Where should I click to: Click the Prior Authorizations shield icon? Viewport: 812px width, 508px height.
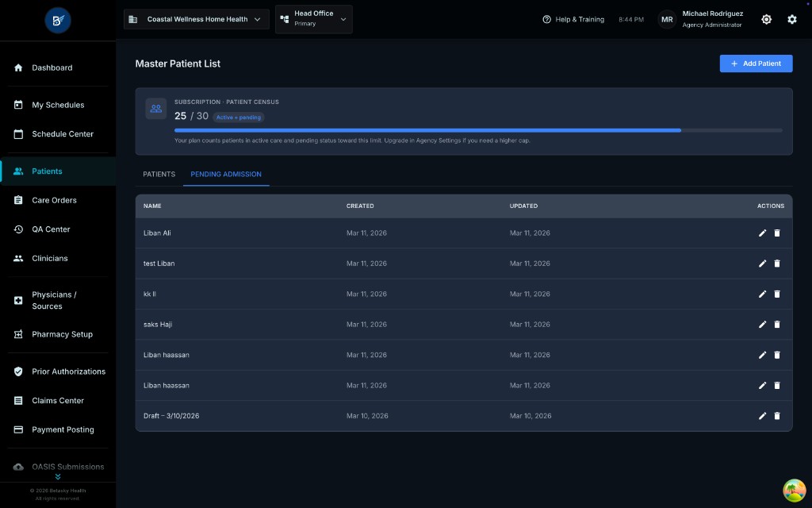click(x=18, y=371)
